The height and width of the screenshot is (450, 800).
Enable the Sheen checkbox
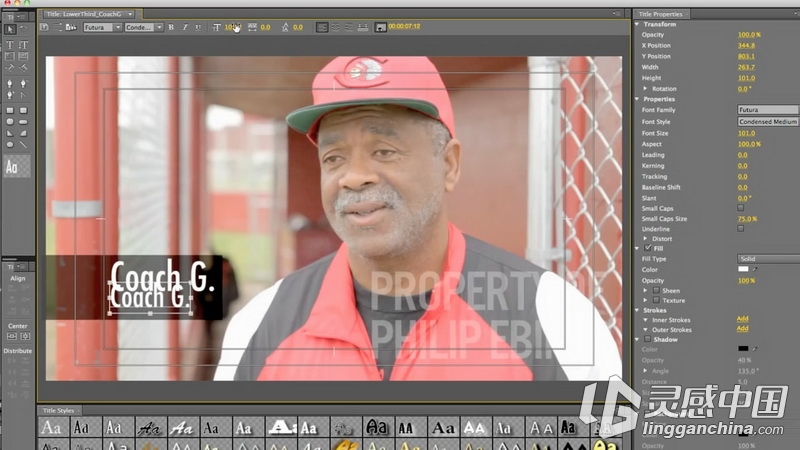tap(657, 290)
